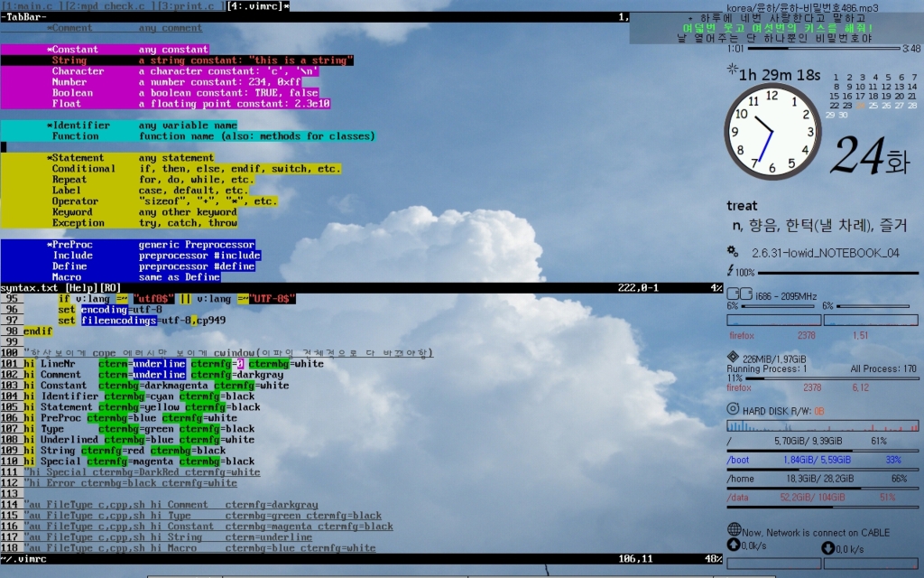Switch to the 2:mpd_check.c tab
Screen dimensions: 924x578
coord(110,6)
